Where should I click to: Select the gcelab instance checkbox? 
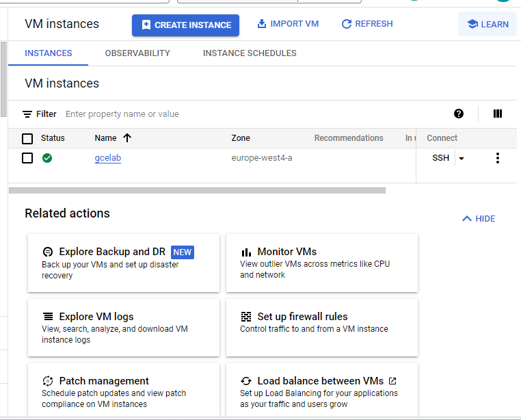pyautogui.click(x=27, y=158)
